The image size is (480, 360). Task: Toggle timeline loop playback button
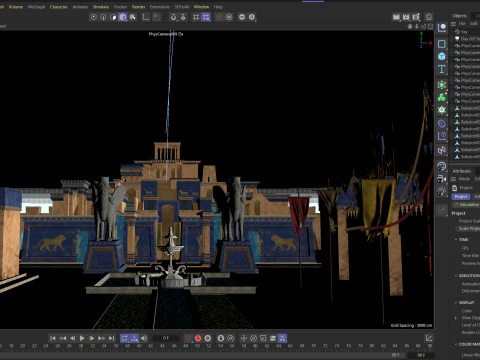click(124, 338)
